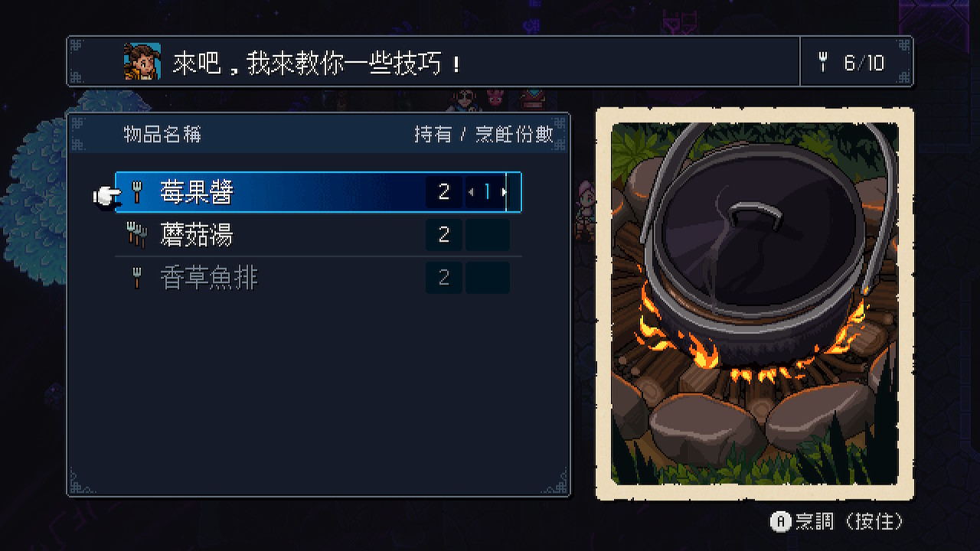This screenshot has height=551, width=980.
Task: Click the triple-fork icon beside 蘑菇湯
Action: (x=136, y=235)
